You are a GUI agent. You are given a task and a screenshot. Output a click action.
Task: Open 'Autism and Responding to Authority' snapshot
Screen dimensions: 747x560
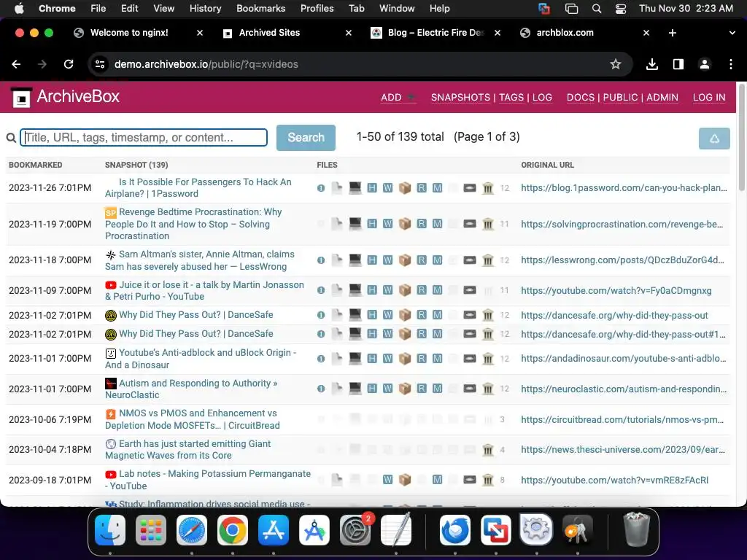click(x=191, y=389)
